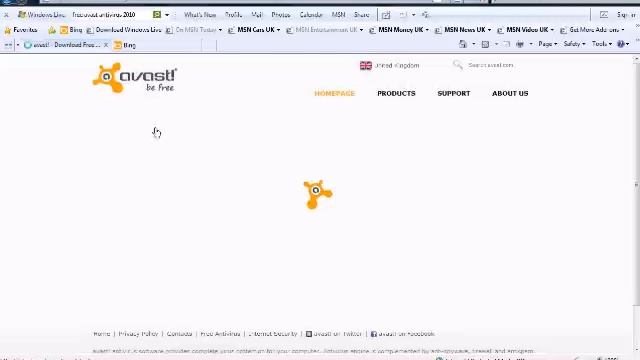The width and height of the screenshot is (640, 360).
Task: Click Sign in on the Windows Live toolbar
Action: point(627,15)
